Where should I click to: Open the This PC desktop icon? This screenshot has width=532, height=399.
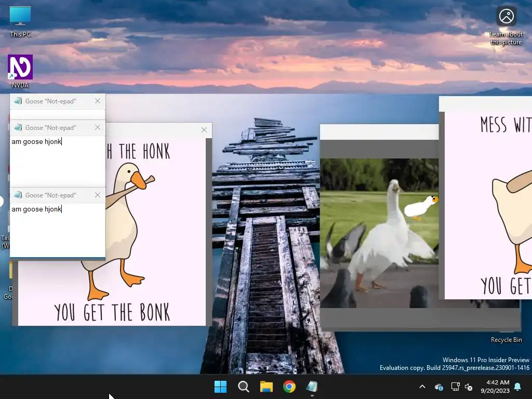[20, 21]
